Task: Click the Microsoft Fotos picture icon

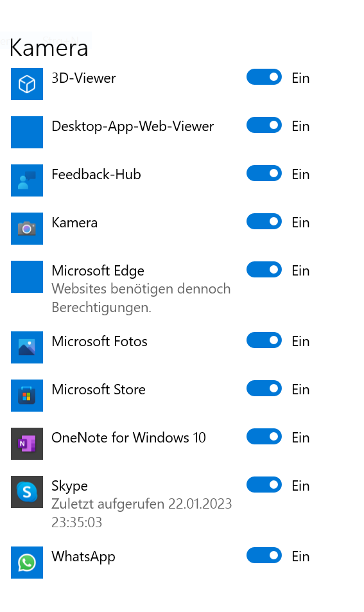Action: 27,347
